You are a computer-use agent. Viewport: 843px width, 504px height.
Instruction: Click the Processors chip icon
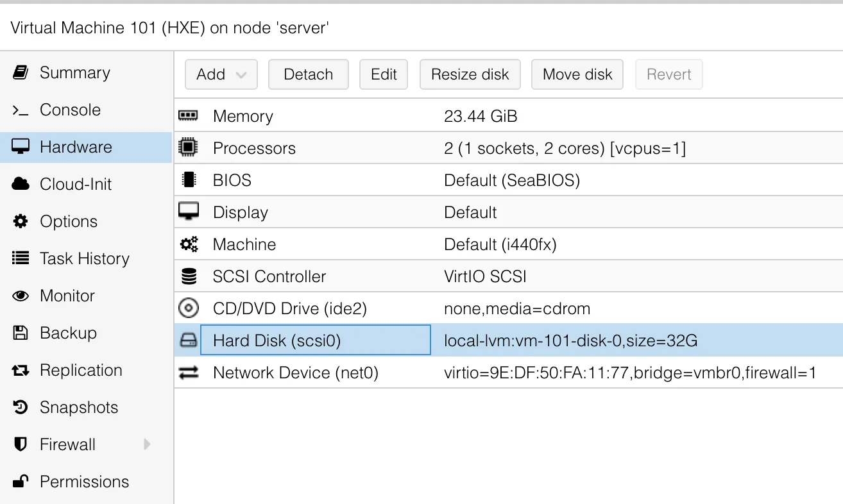pyautogui.click(x=188, y=148)
